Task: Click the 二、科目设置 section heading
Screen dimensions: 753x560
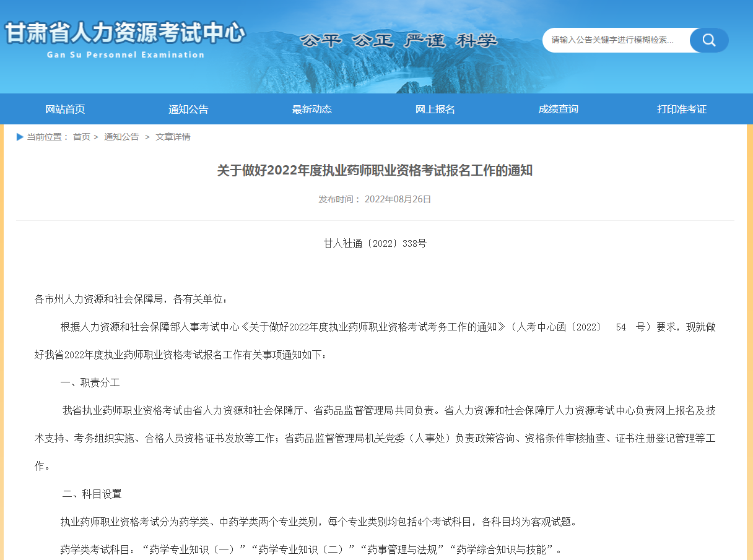Action: tap(92, 494)
